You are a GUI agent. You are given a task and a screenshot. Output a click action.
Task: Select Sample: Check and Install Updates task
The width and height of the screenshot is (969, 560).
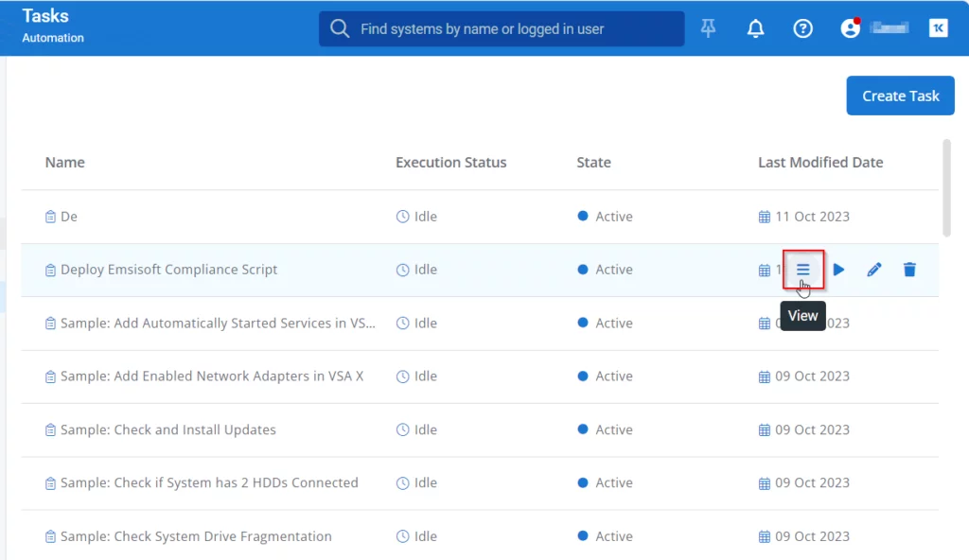coord(167,429)
